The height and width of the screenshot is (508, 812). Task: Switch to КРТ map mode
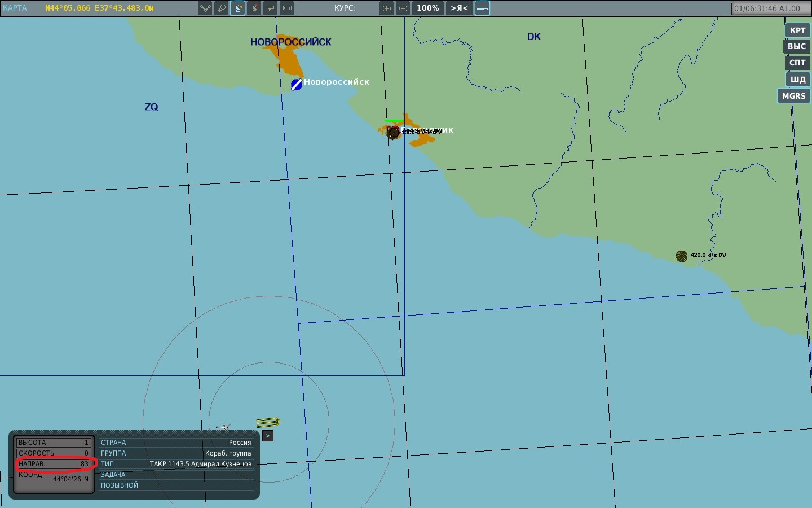(x=797, y=30)
